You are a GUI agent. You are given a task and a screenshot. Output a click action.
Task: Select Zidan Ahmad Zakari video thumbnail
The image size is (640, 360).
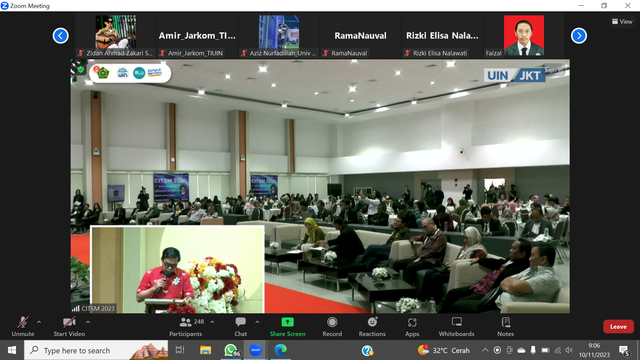coord(116,36)
